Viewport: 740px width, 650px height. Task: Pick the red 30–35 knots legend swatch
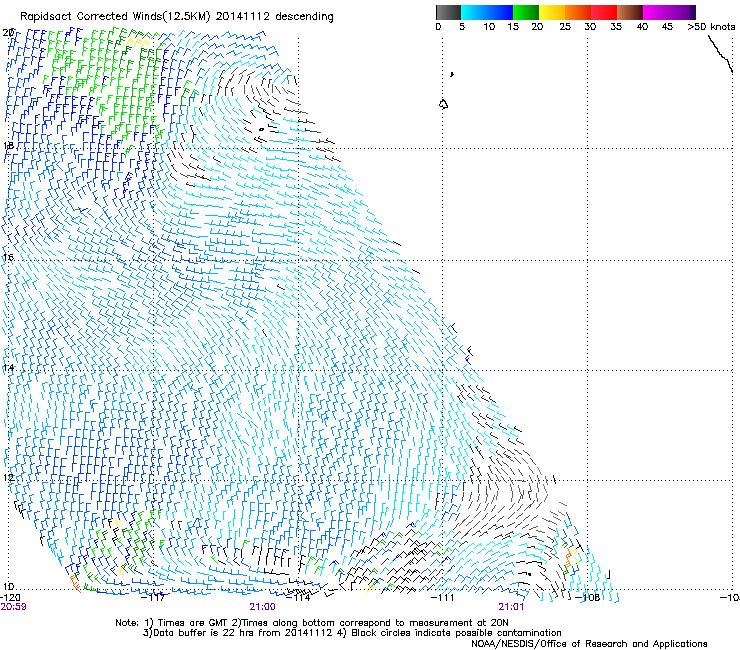point(604,12)
